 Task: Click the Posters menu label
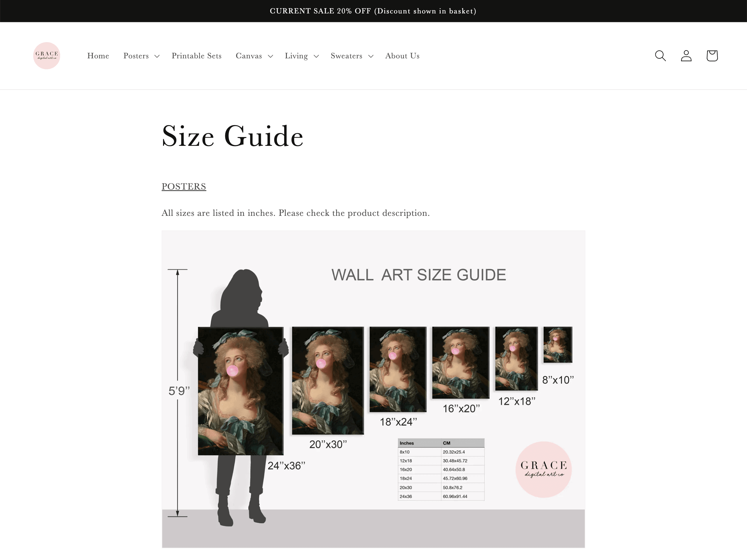(136, 56)
